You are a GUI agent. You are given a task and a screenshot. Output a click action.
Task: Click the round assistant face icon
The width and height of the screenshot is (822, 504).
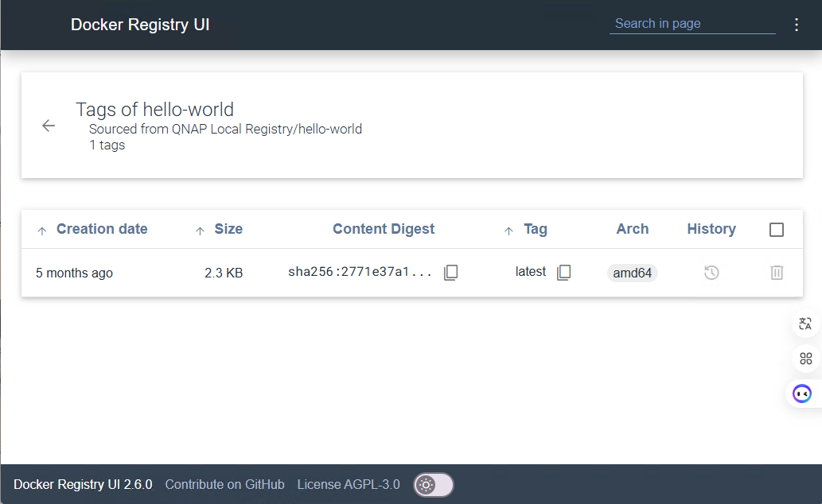click(802, 394)
